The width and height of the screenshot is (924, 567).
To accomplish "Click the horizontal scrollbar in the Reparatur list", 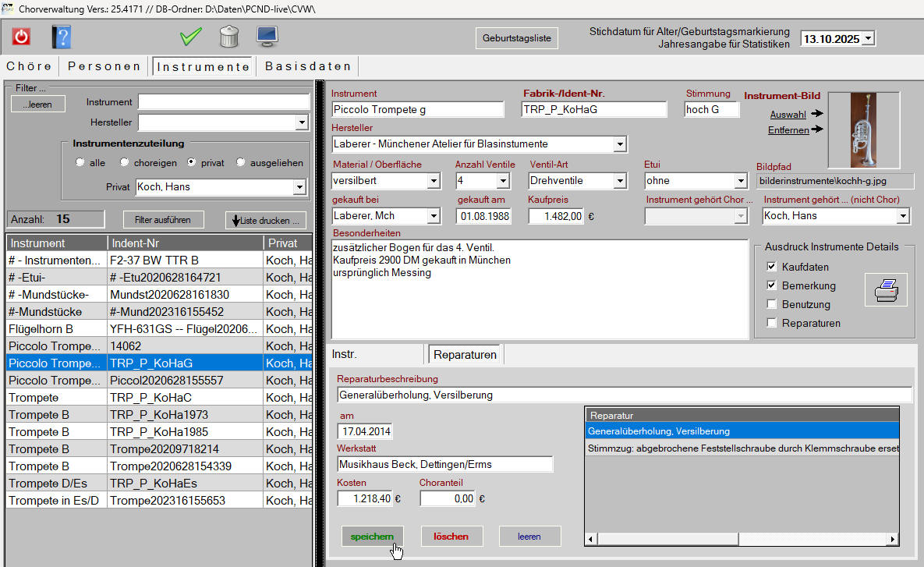I will (741, 539).
